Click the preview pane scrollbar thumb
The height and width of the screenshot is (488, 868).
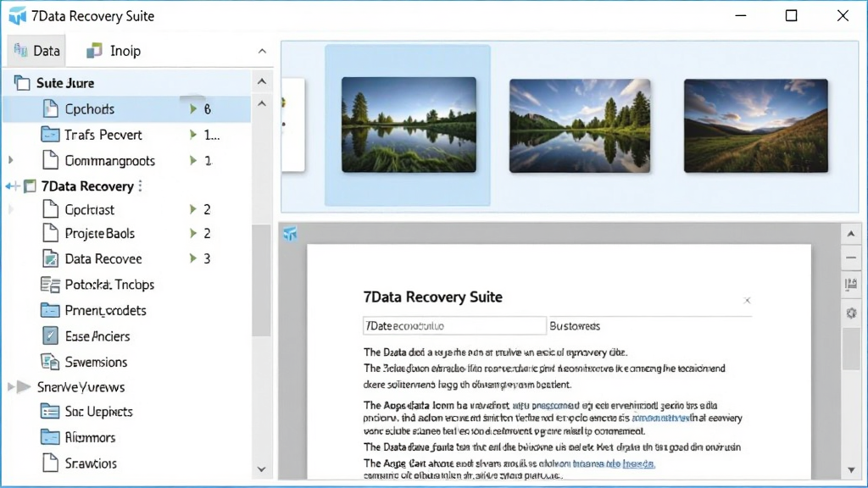(851, 349)
